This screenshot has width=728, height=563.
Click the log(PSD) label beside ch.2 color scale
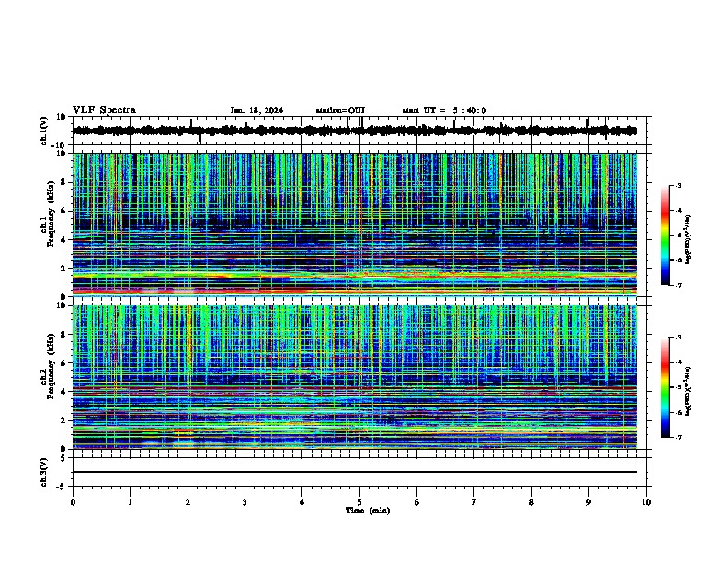coord(688,392)
